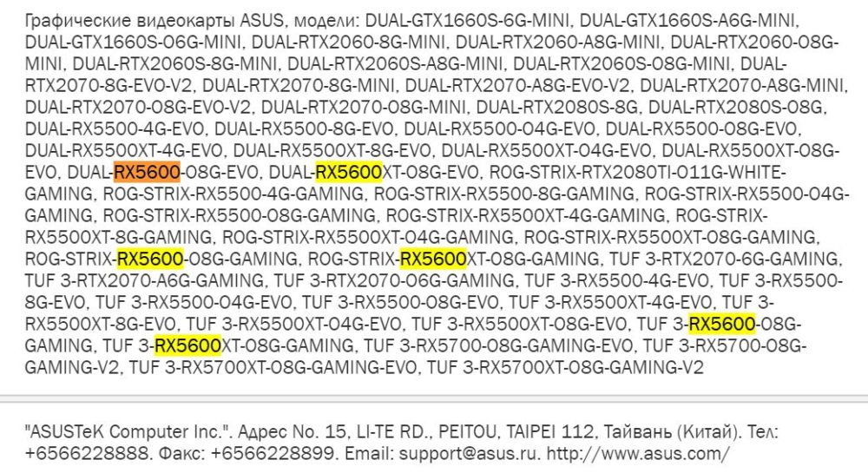The image size is (868, 473).
Task: Click the orange-highlighted RX5600 search match
Action: pyautogui.click(x=147, y=172)
